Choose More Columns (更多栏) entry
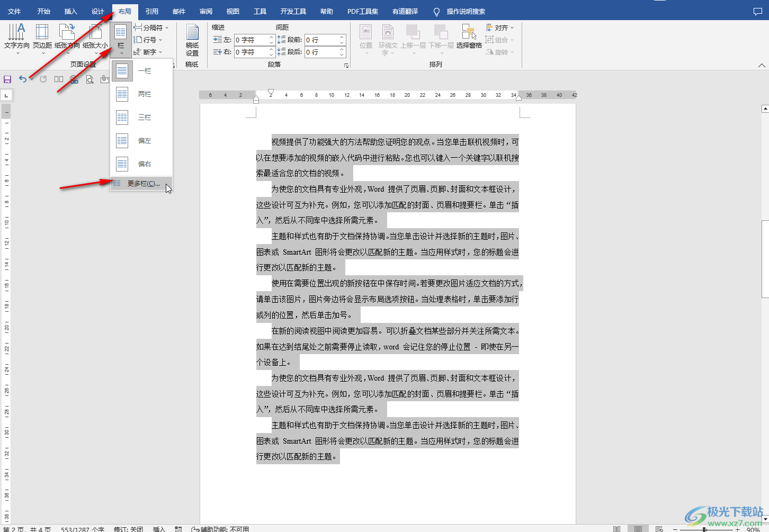769x532 pixels. point(141,183)
